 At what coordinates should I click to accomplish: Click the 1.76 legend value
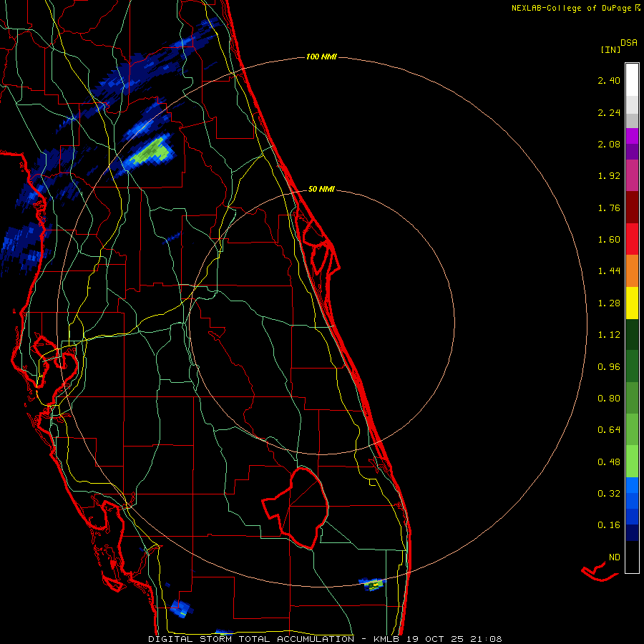pyautogui.click(x=609, y=208)
